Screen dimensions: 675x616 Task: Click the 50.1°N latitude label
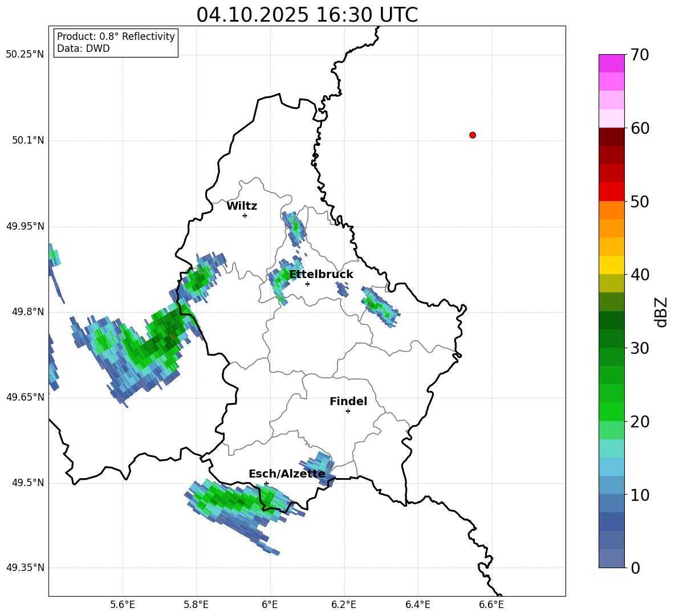tap(28, 141)
